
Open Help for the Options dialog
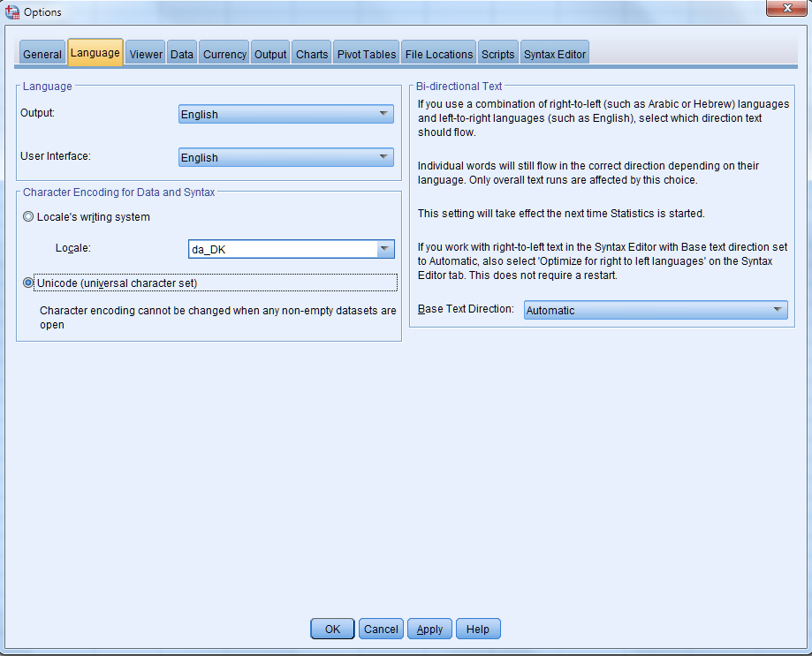[478, 629]
